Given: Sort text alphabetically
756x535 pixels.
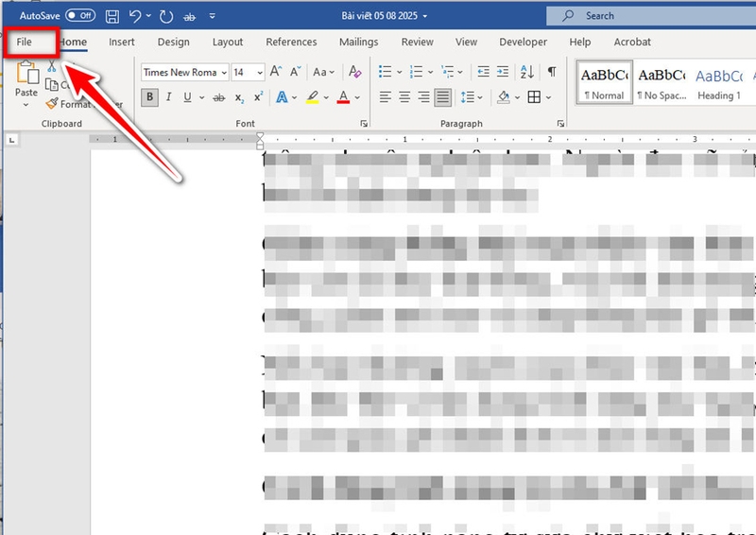Looking at the screenshot, I should (527, 72).
